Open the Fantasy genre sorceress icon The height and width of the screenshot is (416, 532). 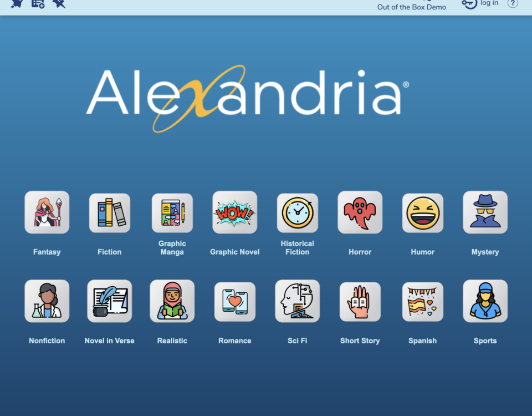[47, 212]
